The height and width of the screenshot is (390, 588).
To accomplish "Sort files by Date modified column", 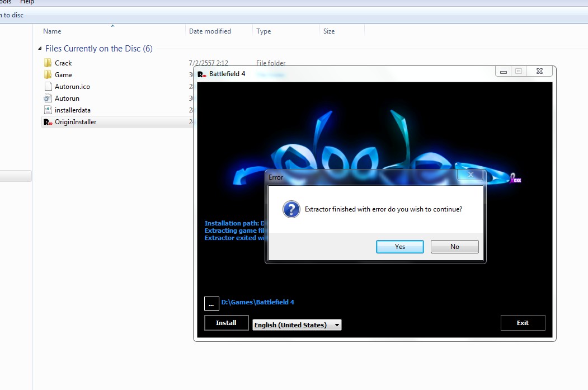I will tap(210, 31).
